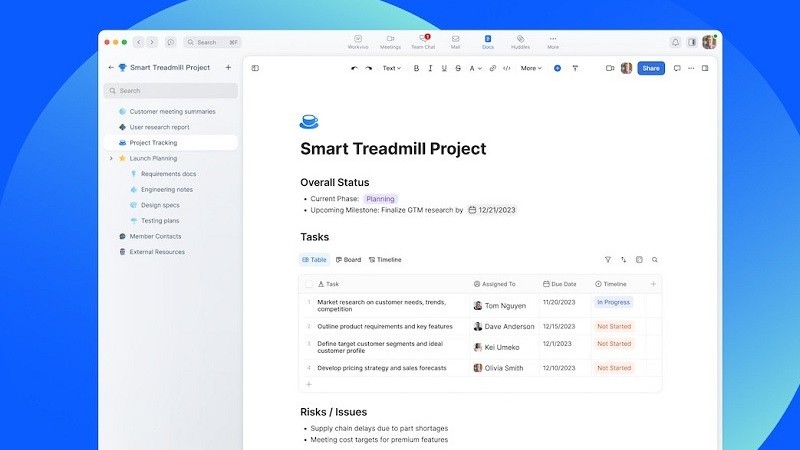The height and width of the screenshot is (450, 800).
Task: Toggle bold formatting
Action: click(x=416, y=68)
